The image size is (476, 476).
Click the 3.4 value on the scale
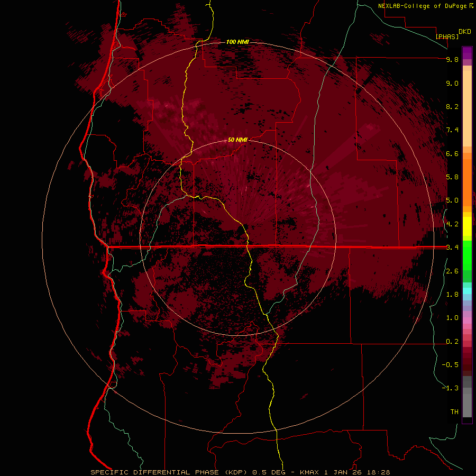452,248
